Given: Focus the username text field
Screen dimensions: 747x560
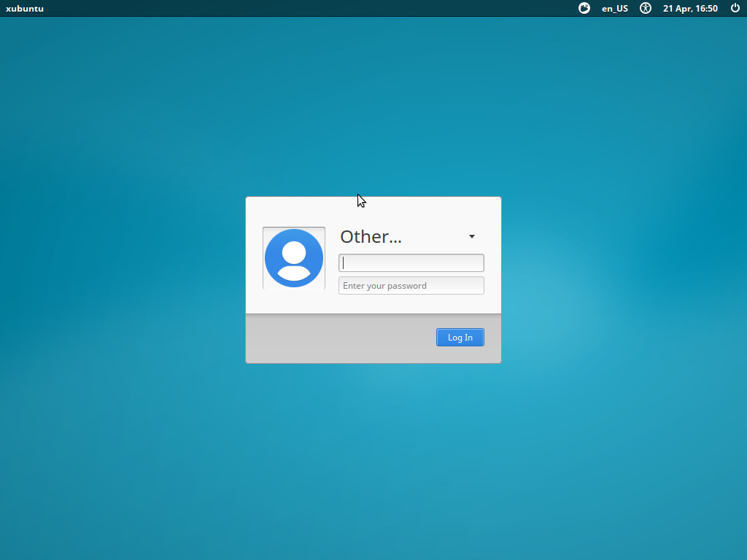Looking at the screenshot, I should (x=411, y=262).
